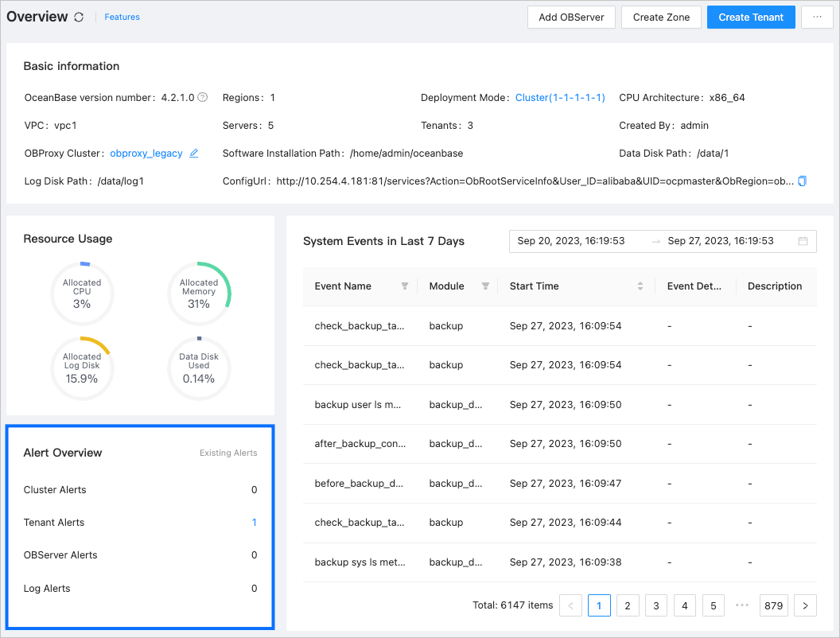Click the start date input Sep 20, 2023
The height and width of the screenshot is (638, 840).
coord(571,241)
